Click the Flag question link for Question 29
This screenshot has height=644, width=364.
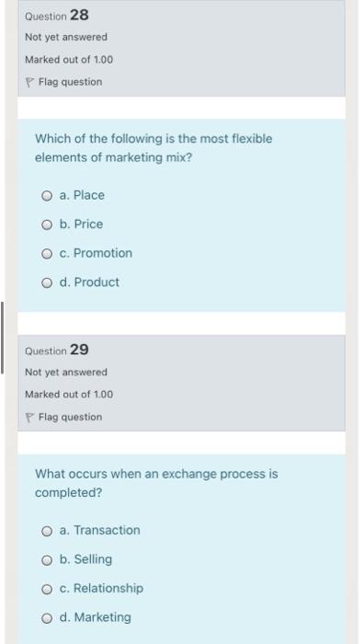[x=70, y=418]
